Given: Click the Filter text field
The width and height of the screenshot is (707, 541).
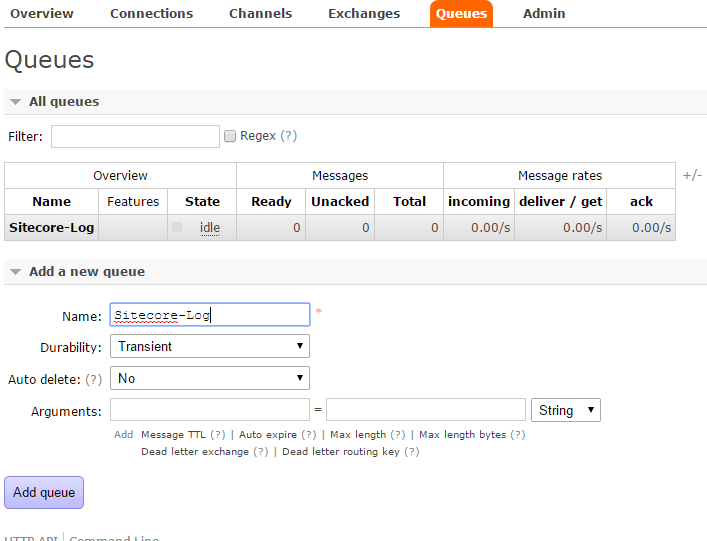Looking at the screenshot, I should coord(135,136).
